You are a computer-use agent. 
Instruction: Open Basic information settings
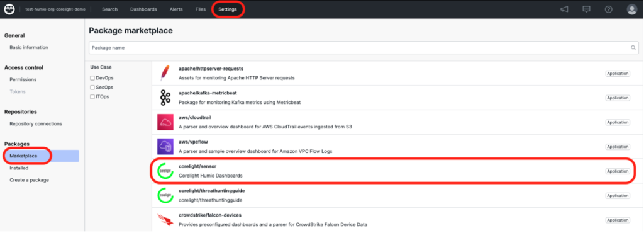coord(29,47)
